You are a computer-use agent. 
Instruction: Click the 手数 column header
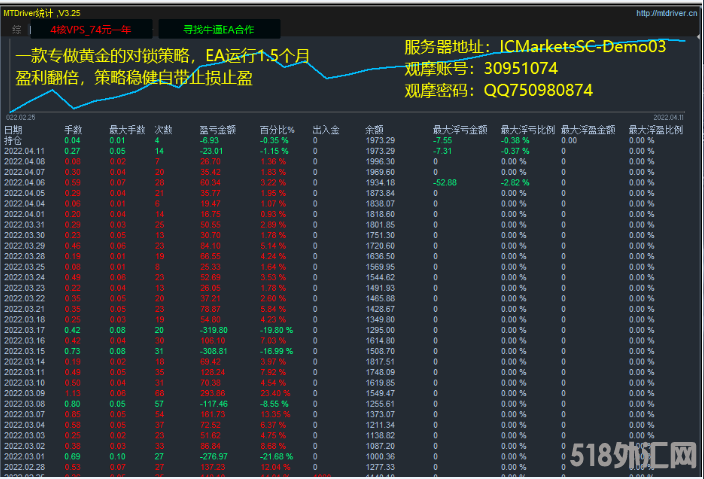[72, 130]
